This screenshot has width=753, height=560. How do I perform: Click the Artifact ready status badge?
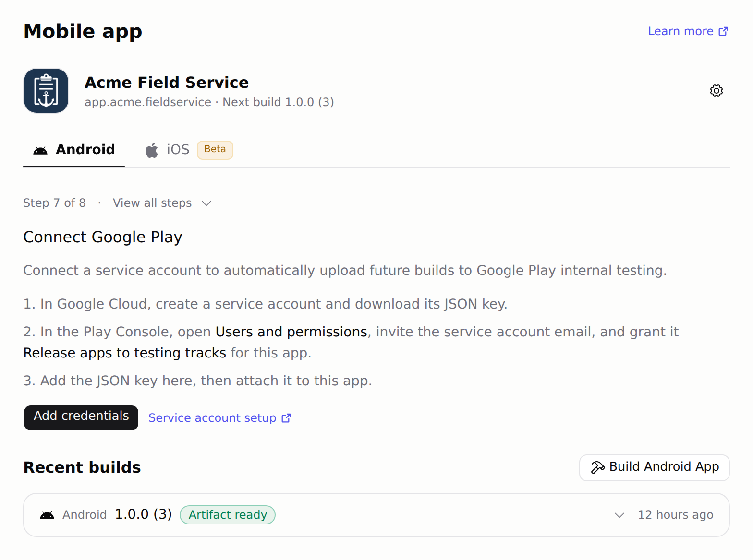coord(228,515)
